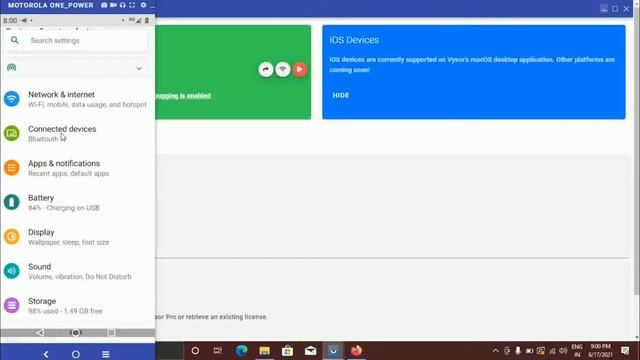Open Storage settings
Image resolution: width=640 pixels, height=360 pixels.
[x=78, y=305]
